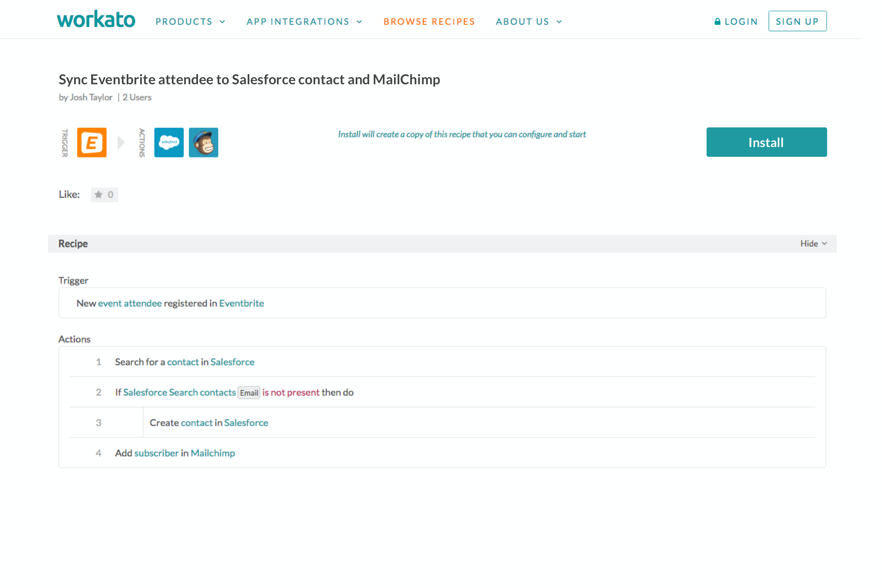Screen dimensions: 882x588
Task: Open the author Josh Taylor link
Action: coord(91,97)
